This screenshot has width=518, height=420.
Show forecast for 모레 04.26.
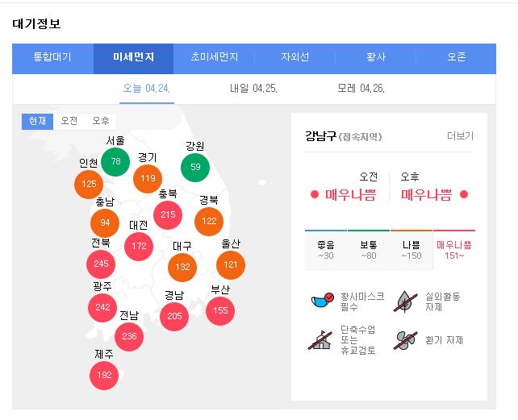click(x=361, y=88)
